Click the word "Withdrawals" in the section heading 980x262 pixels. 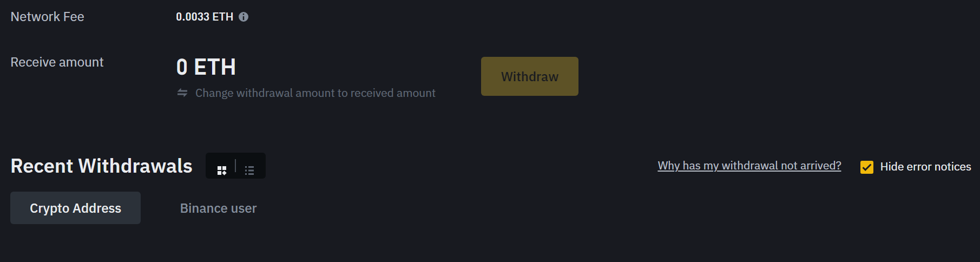pos(135,166)
